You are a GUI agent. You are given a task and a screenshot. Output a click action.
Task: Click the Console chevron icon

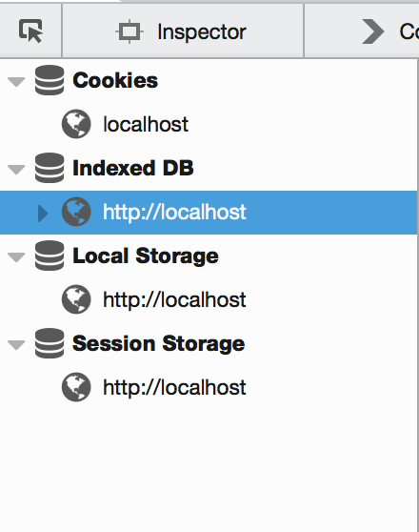click(372, 31)
